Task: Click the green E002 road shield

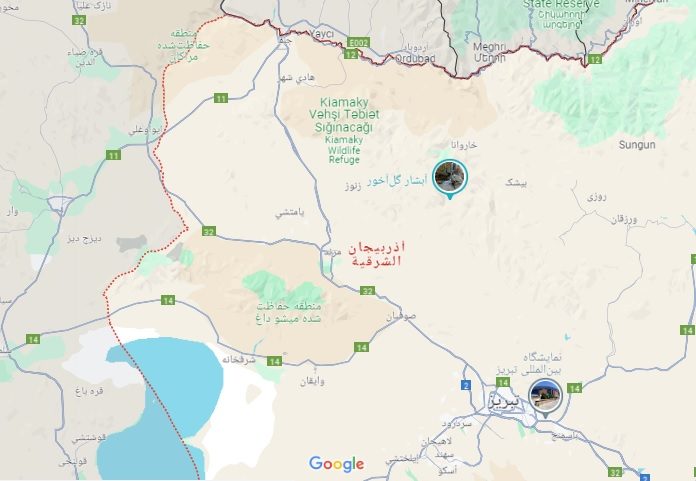Action: (358, 43)
